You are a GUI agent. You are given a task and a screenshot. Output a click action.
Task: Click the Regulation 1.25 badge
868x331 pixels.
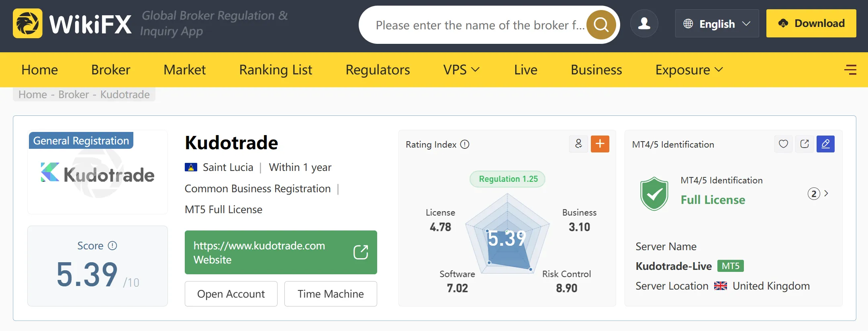click(x=508, y=179)
